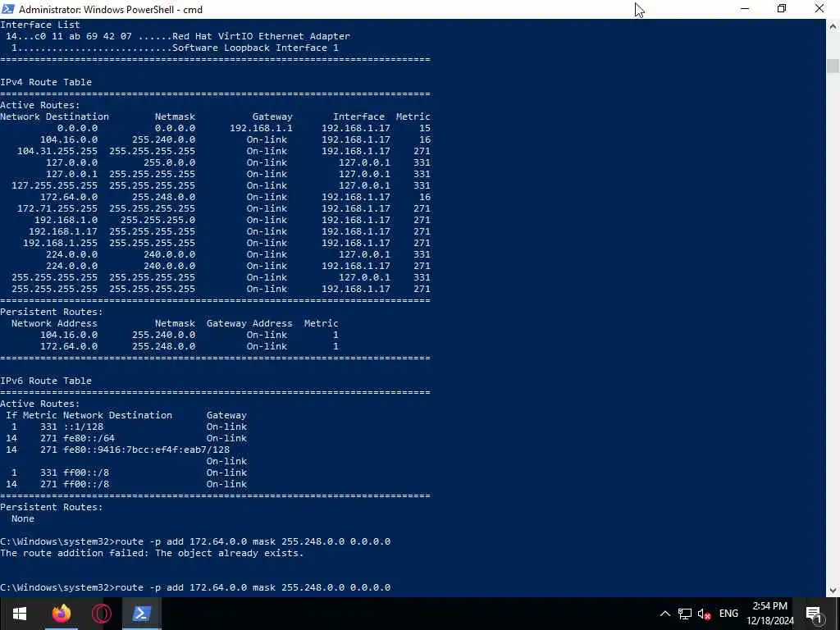
Task: Click IPv6 destination fe80::/64
Action: point(89,438)
